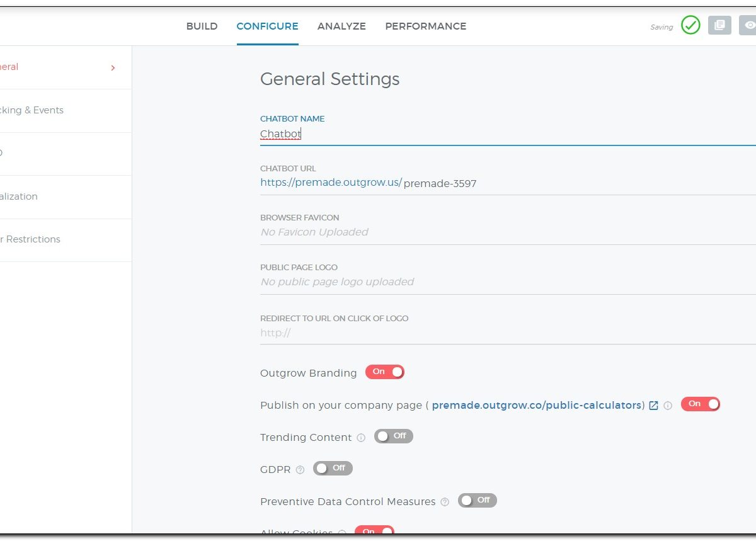Open the premade.outgrow.co/public-calculators link
756x541 pixels.
click(538, 406)
